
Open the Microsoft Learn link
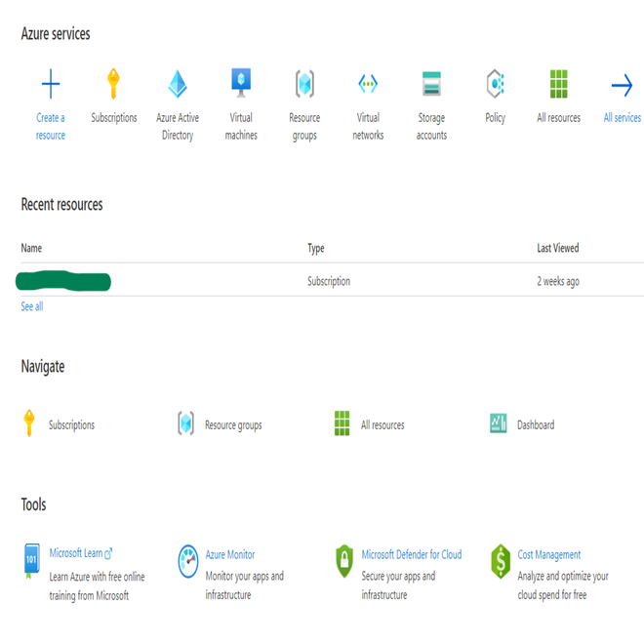(76, 554)
